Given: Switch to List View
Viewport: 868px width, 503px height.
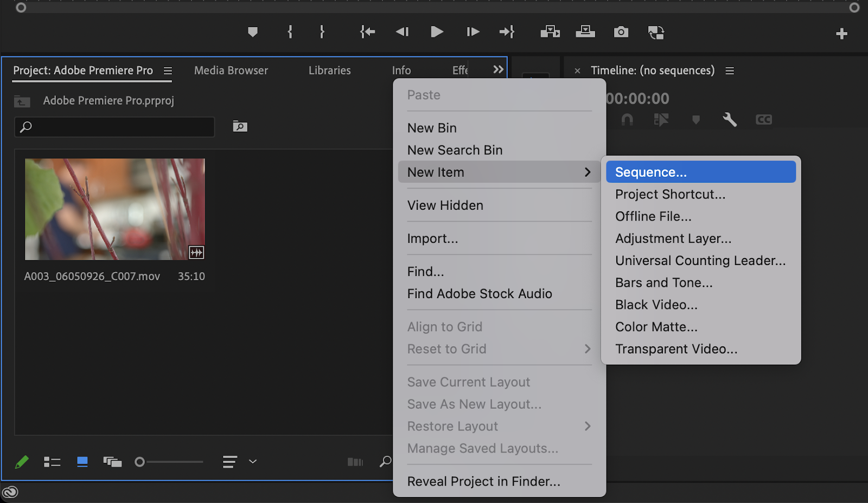Looking at the screenshot, I should (52, 462).
